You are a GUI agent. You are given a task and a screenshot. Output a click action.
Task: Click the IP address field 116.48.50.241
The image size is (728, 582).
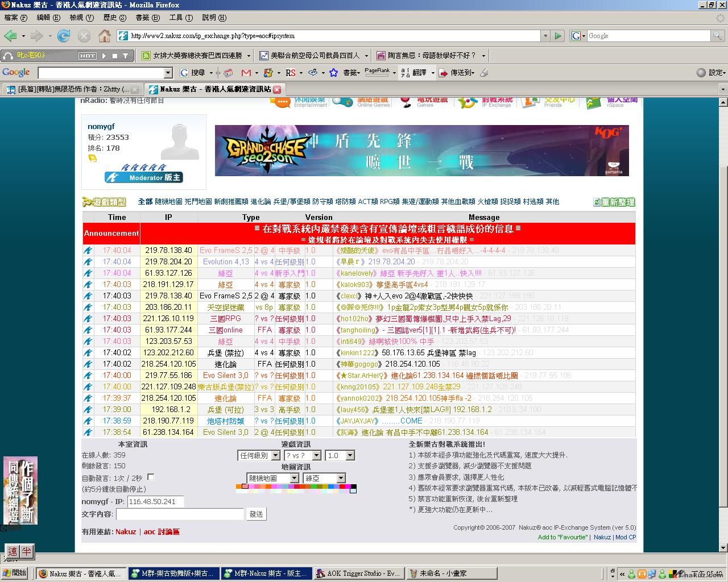[x=155, y=501]
